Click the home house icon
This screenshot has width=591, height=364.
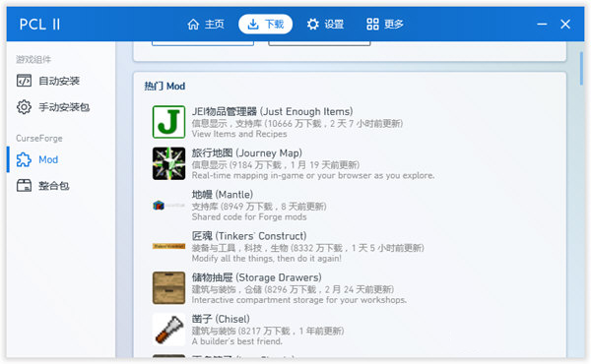pos(193,24)
